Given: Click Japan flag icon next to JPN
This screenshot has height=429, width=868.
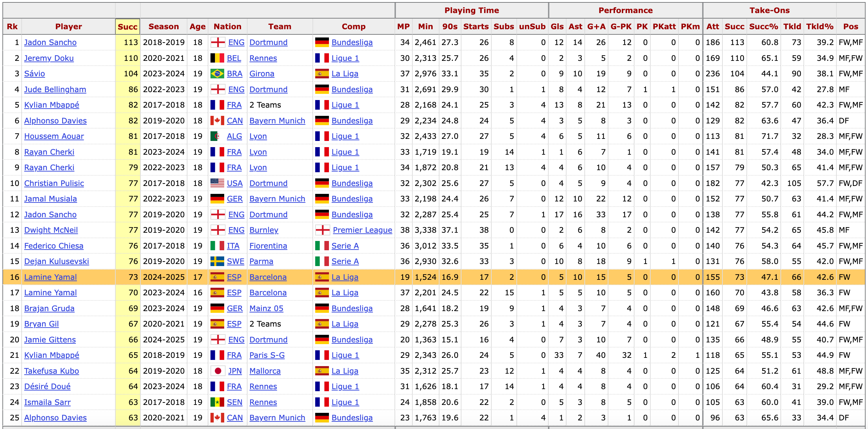Looking at the screenshot, I should coord(218,371).
